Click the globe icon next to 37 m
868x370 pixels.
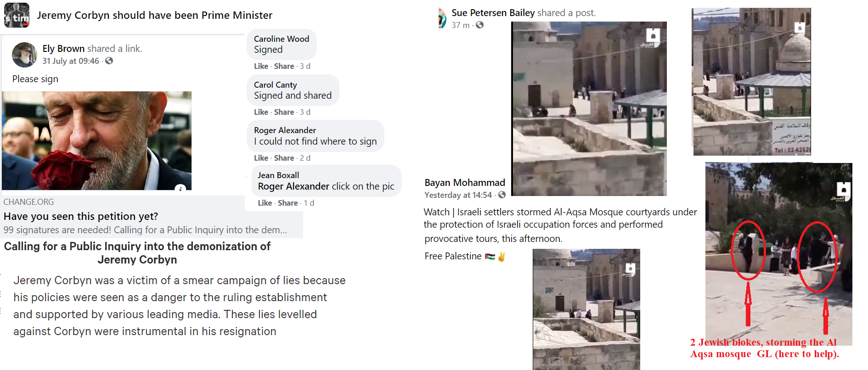click(479, 25)
